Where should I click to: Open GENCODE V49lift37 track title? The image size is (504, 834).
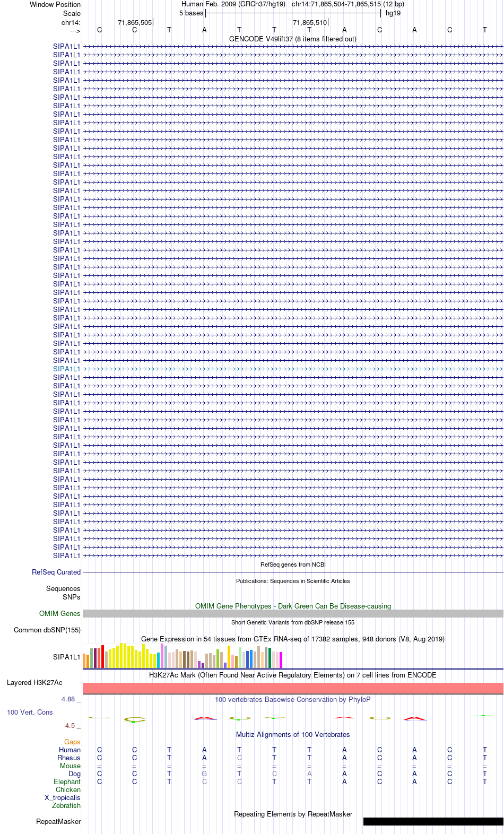(293, 39)
